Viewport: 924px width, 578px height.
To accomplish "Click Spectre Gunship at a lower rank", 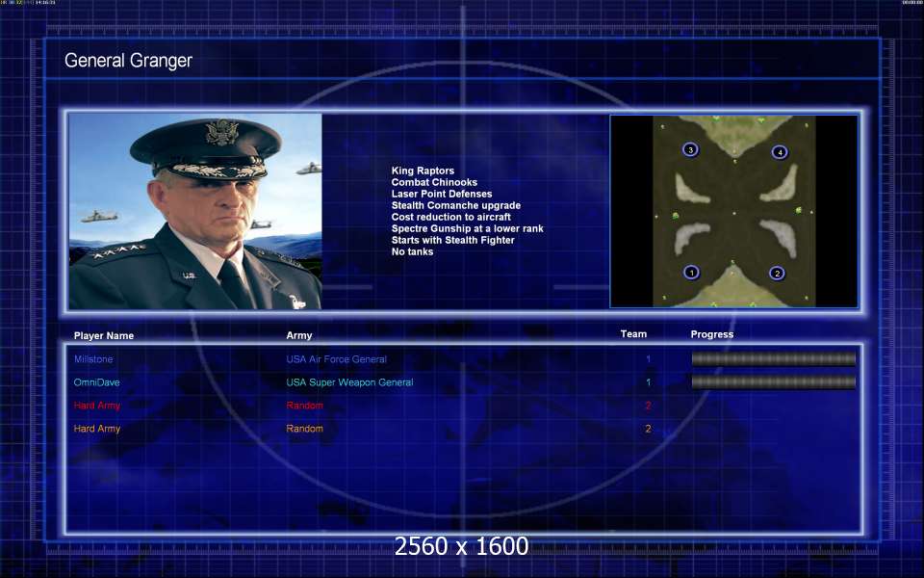I will [x=468, y=228].
